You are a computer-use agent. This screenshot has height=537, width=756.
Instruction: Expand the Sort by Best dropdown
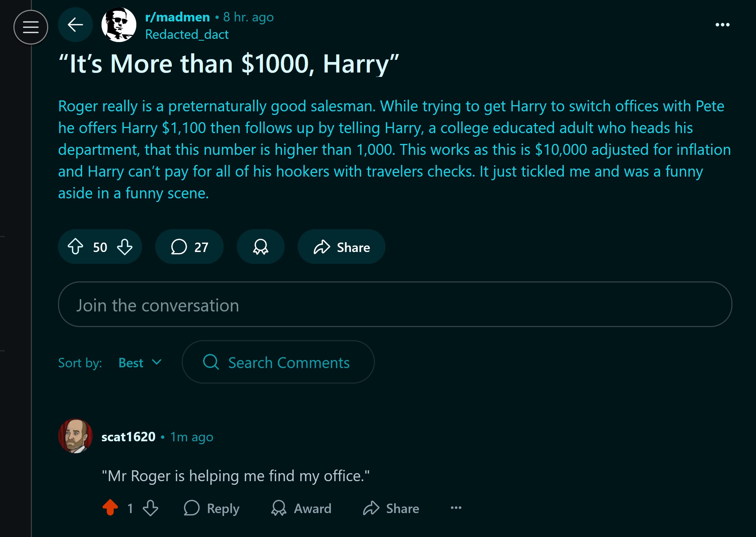coord(140,363)
